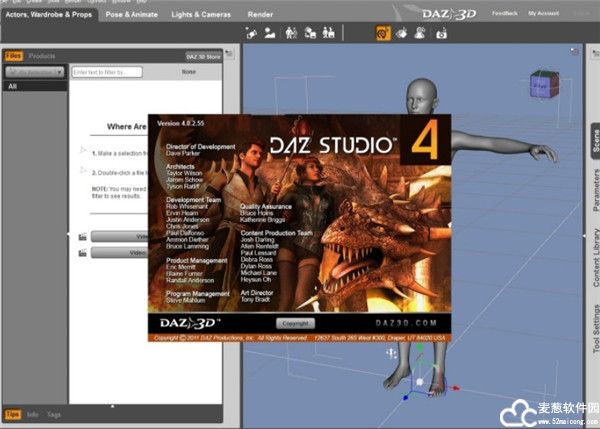600x429 pixels.
Task: Click the first icon in the top toolbar
Action: (x=254, y=34)
